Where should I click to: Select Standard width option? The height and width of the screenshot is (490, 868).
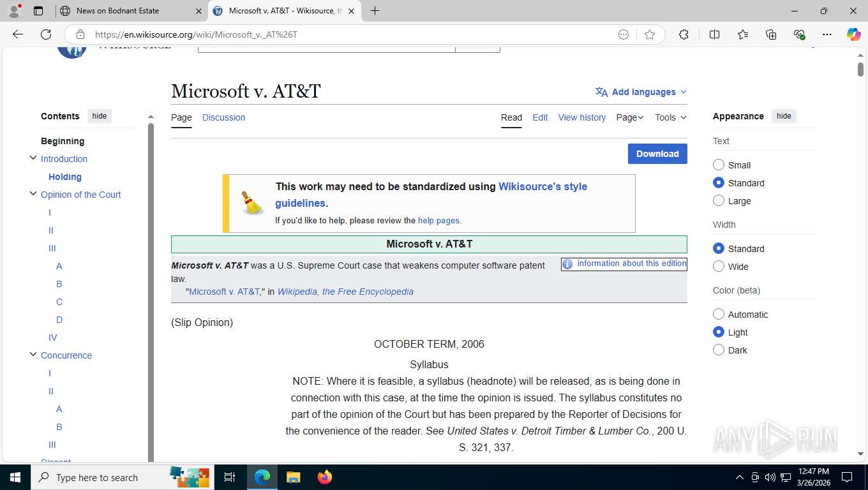[x=719, y=248]
